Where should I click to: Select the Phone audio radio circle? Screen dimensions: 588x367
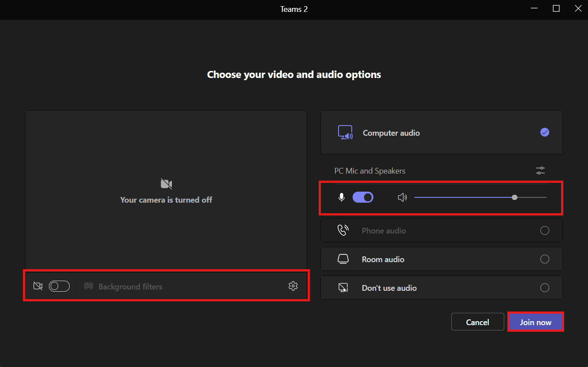point(545,230)
